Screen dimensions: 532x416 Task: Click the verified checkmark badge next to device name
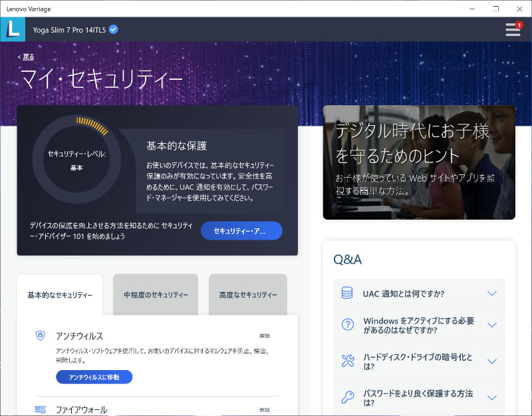coord(112,29)
